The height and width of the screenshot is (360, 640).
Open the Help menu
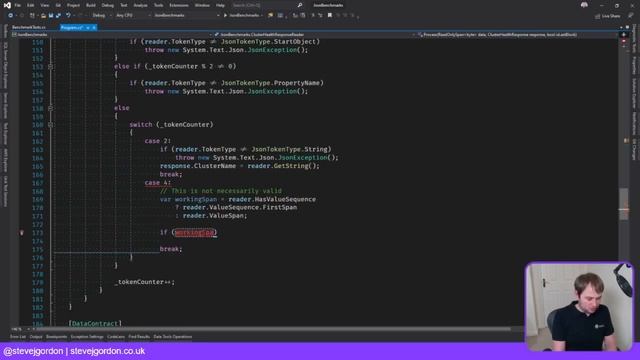pyautogui.click(x=220, y=5)
